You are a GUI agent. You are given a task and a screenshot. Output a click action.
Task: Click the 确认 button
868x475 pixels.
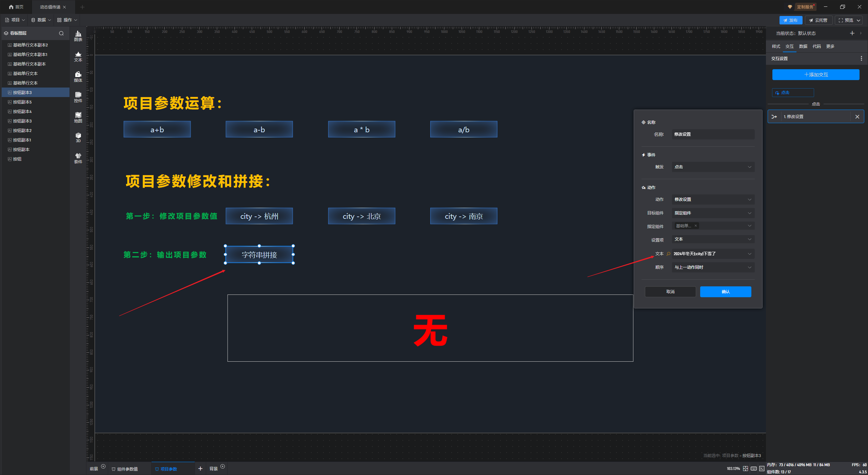click(725, 292)
